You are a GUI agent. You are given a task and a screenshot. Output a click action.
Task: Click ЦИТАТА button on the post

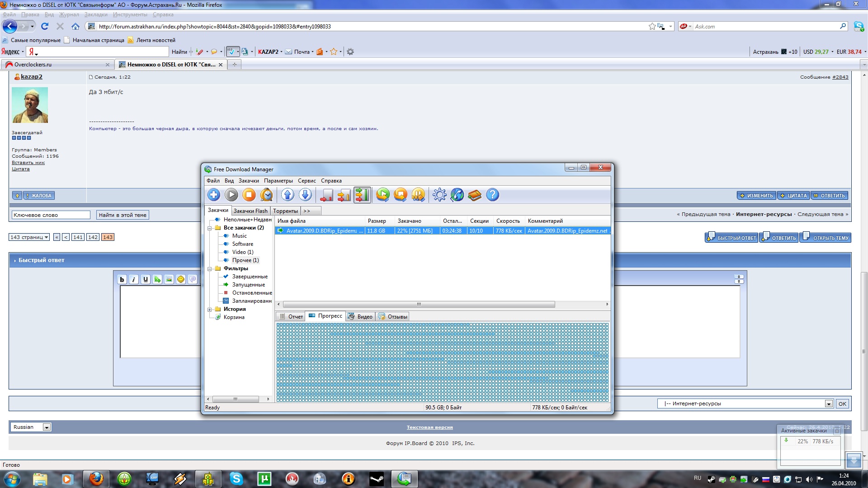[x=793, y=196]
